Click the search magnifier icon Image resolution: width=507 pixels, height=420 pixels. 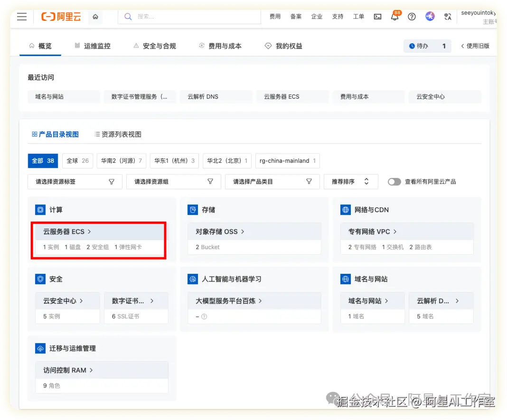pos(128,17)
